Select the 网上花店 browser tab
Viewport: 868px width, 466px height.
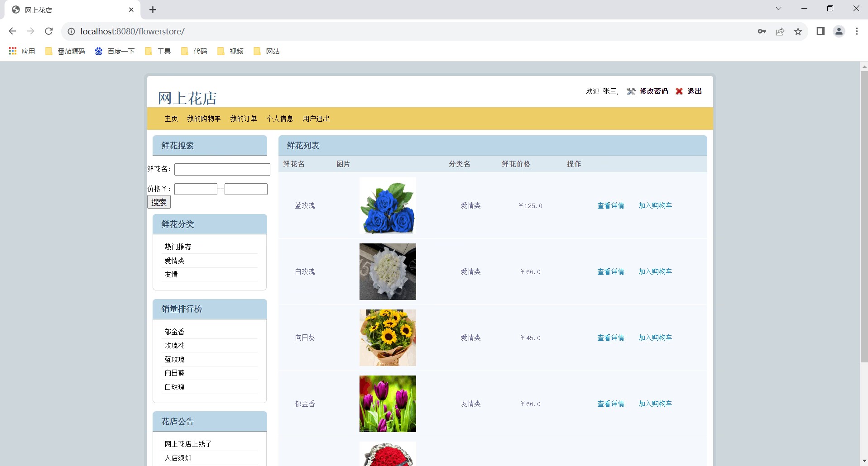click(72, 10)
